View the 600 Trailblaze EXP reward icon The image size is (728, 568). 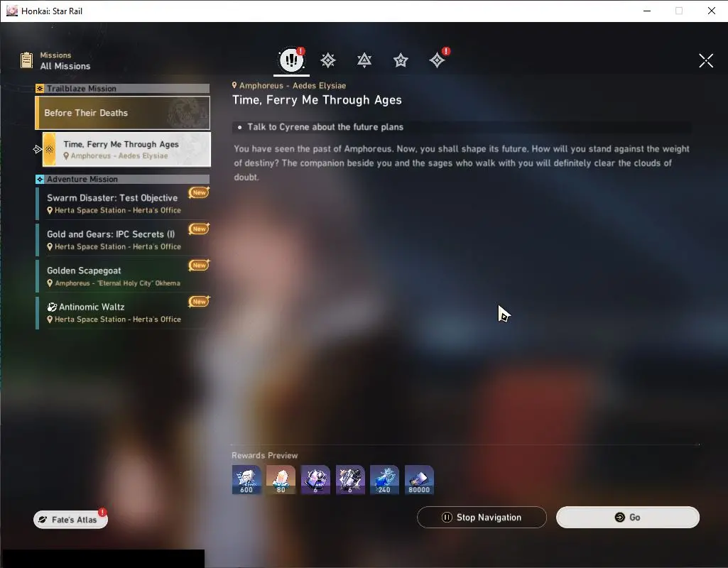click(x=246, y=480)
